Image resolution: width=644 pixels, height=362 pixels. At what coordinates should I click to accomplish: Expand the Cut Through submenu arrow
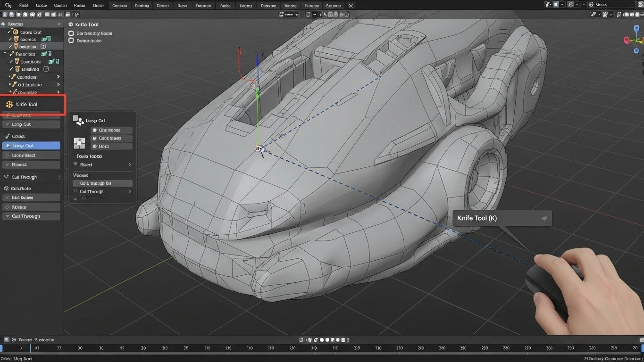tap(130, 191)
